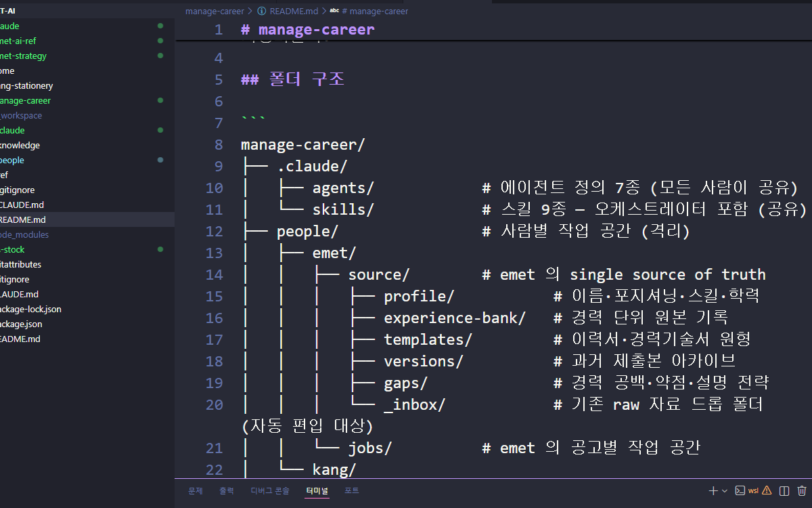The image size is (812, 508).
Task: Click 'templates/' in the editor
Action: pyautogui.click(x=428, y=339)
